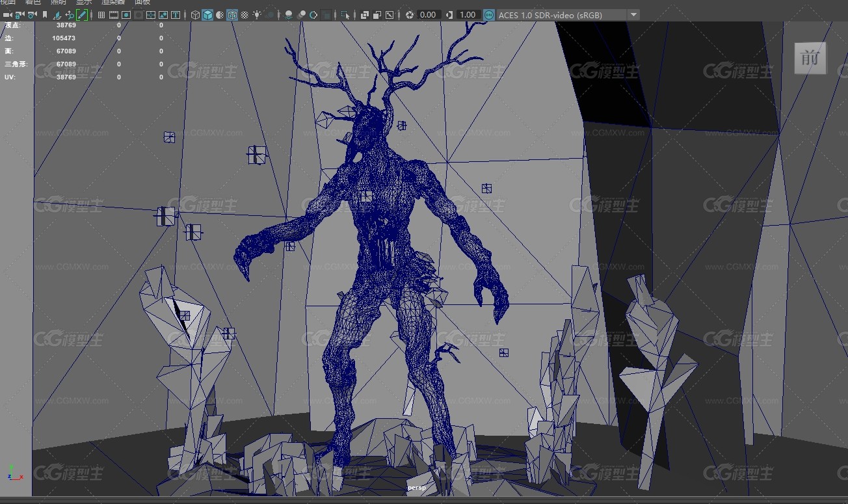Click the gamma value field 1.00
This screenshot has width=848, height=504.
[468, 15]
